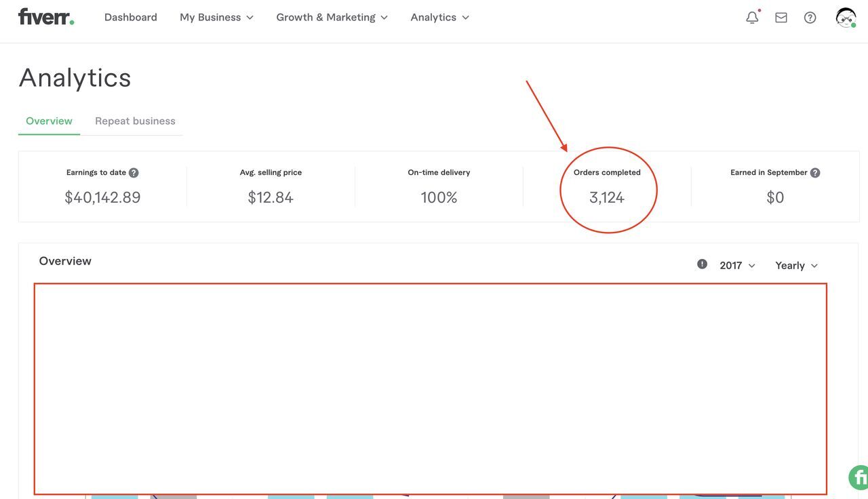Click the exclamation info icon beside 2017
The image size is (868, 499).
pos(702,264)
